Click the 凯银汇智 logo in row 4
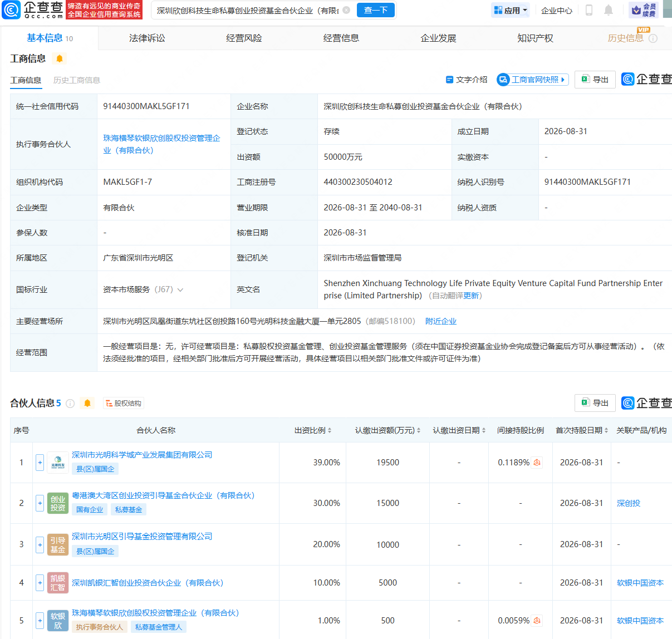 58,583
